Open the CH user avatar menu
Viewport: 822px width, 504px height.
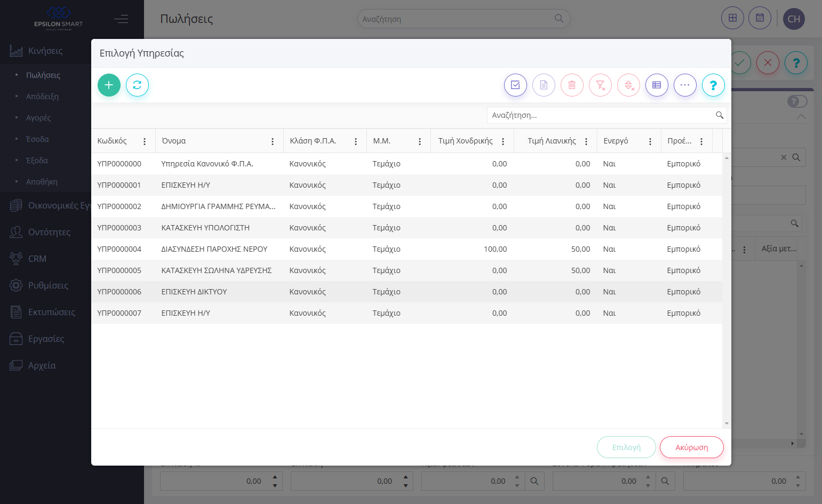coord(794,19)
